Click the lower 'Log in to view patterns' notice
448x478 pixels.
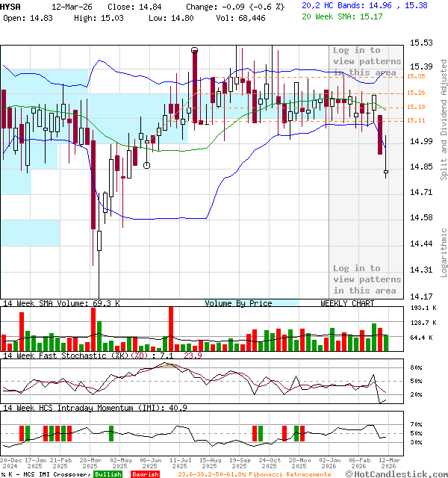367,279
